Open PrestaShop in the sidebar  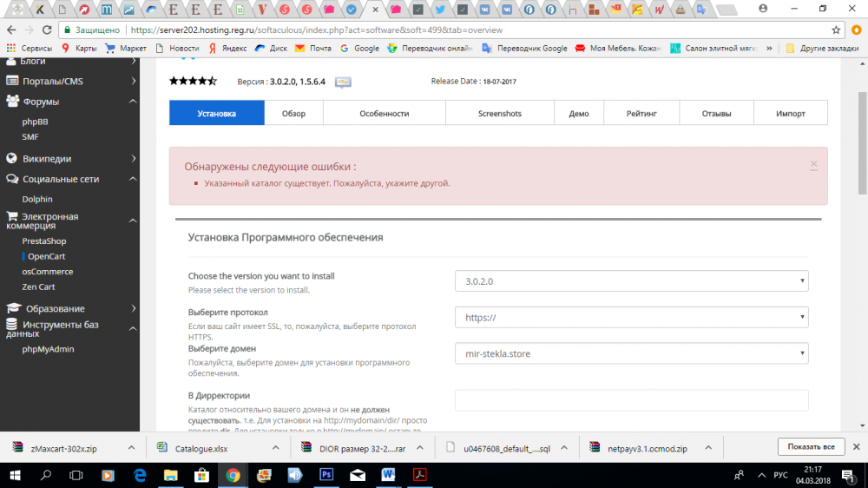(x=44, y=241)
